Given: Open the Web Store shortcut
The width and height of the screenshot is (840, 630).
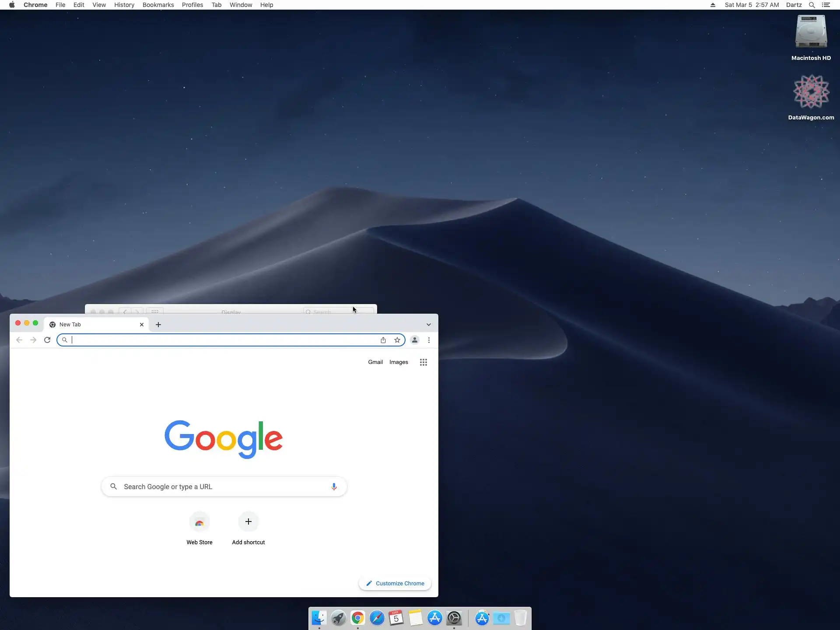Looking at the screenshot, I should [x=199, y=522].
